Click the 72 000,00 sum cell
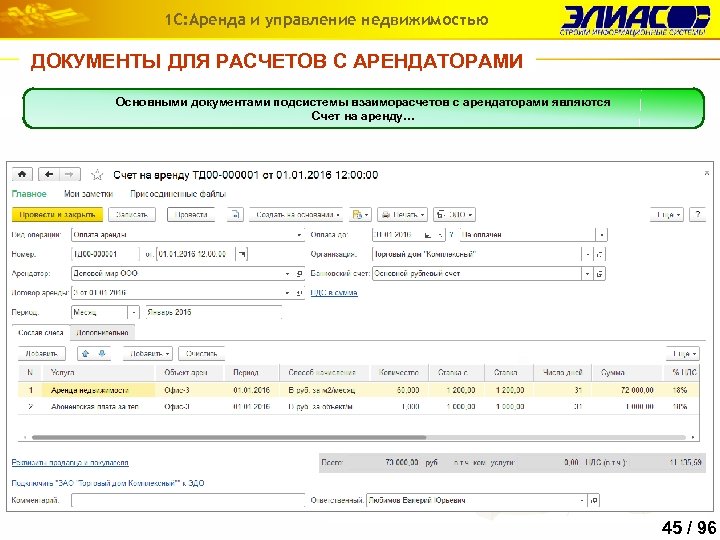This screenshot has height=540, width=720. point(627,390)
